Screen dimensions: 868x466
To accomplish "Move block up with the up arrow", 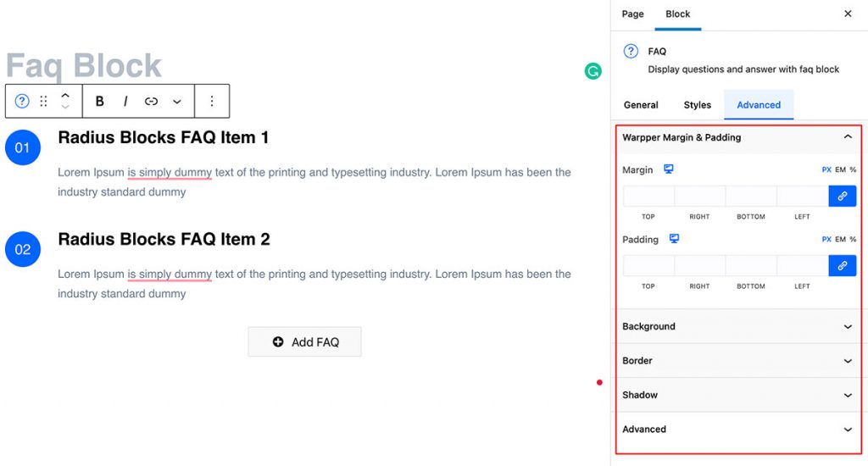I will [x=64, y=95].
